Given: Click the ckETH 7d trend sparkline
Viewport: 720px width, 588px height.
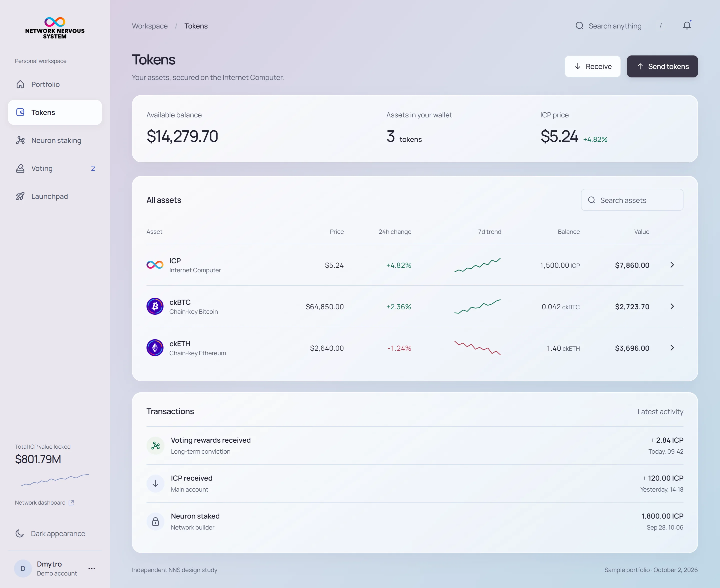Looking at the screenshot, I should [x=477, y=348].
